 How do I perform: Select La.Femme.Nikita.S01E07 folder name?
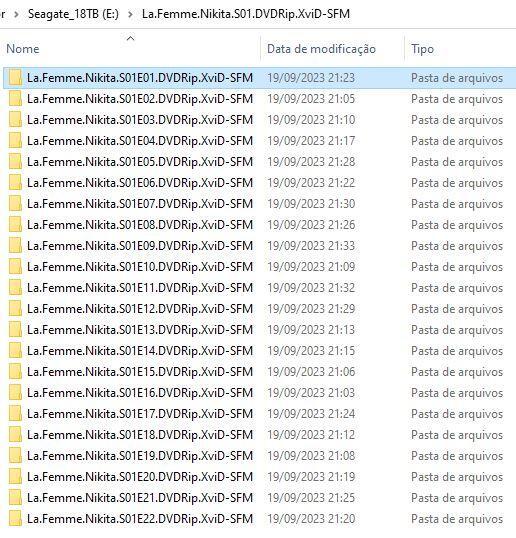click(x=140, y=204)
